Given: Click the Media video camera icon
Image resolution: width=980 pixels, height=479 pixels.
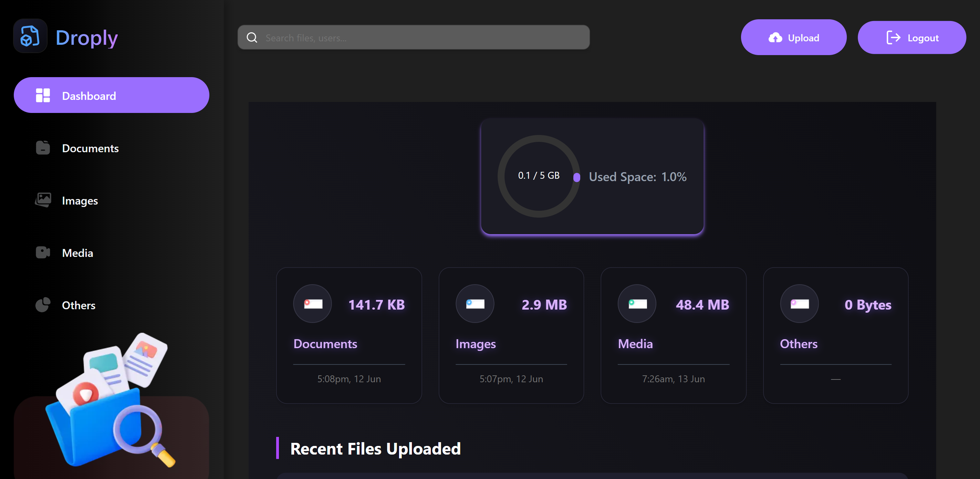Looking at the screenshot, I should [43, 252].
